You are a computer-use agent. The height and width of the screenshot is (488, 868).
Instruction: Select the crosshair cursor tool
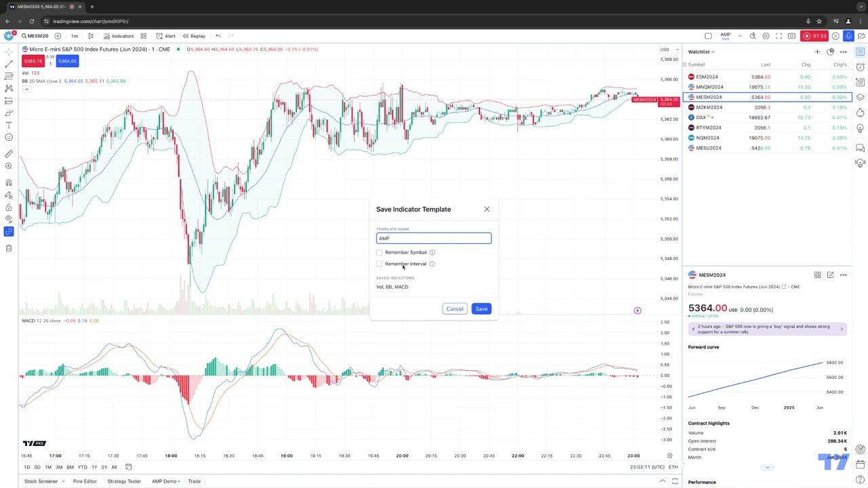point(9,52)
